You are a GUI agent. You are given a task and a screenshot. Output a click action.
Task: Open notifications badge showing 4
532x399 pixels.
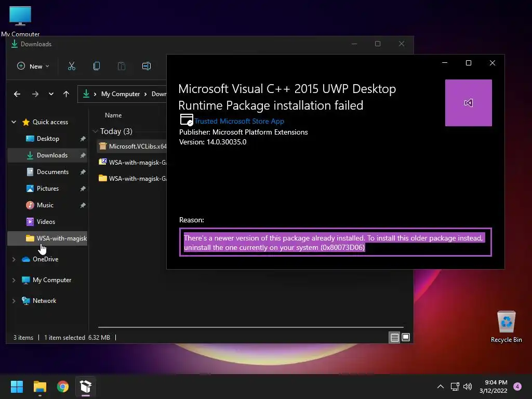click(517, 387)
